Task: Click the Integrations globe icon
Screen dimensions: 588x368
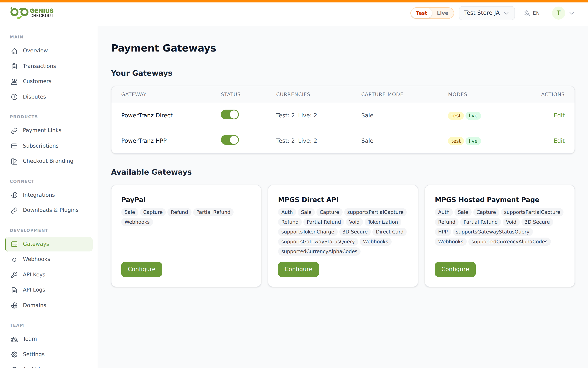Action: point(14,195)
